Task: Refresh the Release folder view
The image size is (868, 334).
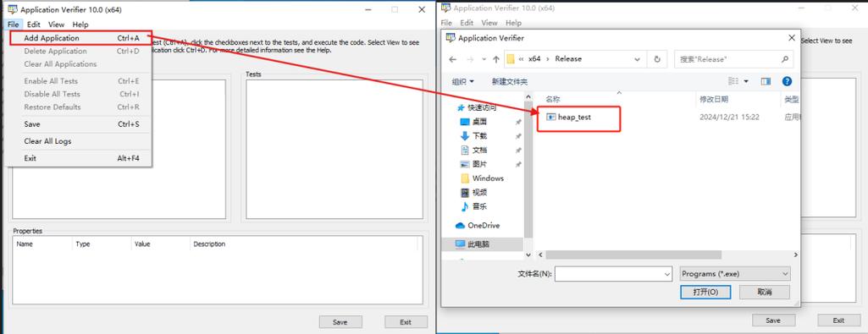Action: pos(657,59)
